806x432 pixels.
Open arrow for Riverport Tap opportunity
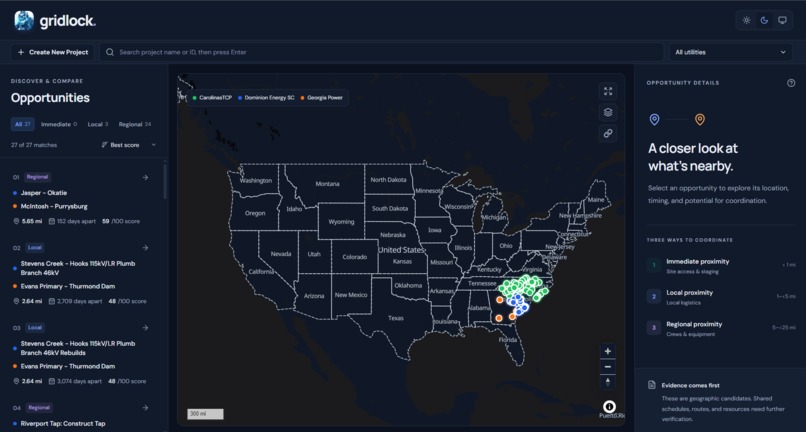[145, 408]
